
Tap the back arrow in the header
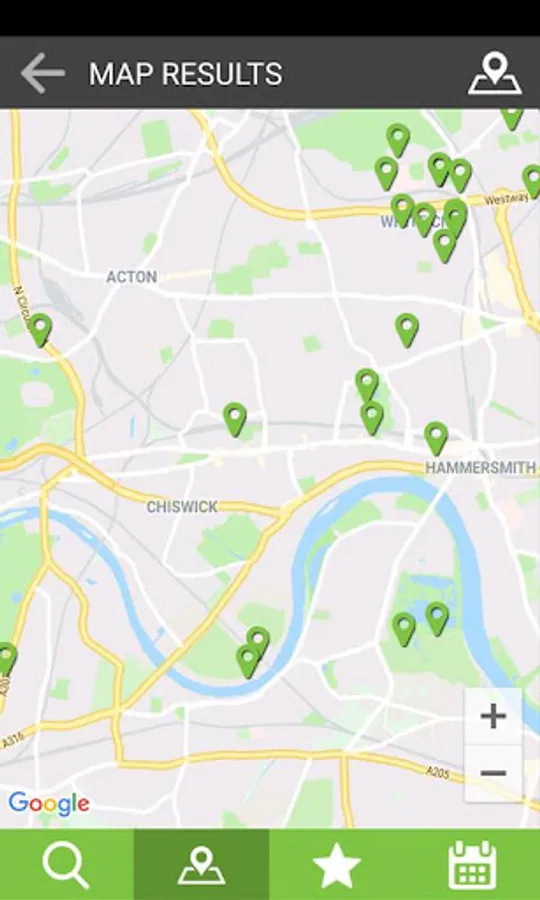pos(42,73)
